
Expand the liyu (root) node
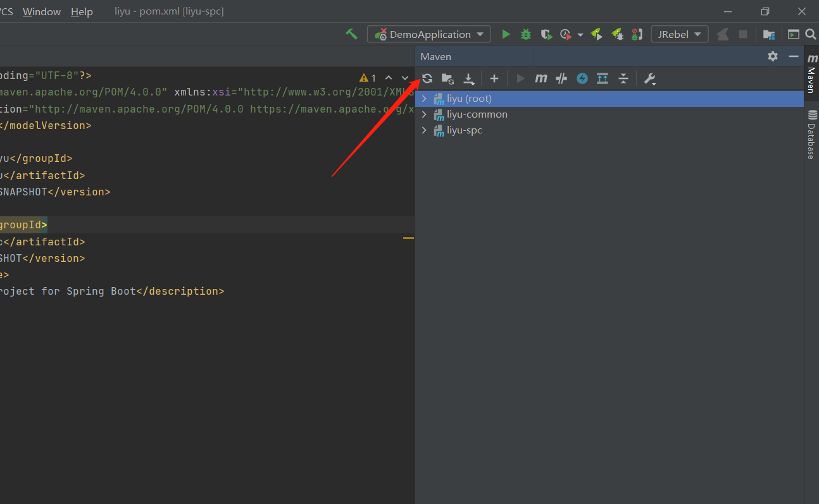click(424, 99)
